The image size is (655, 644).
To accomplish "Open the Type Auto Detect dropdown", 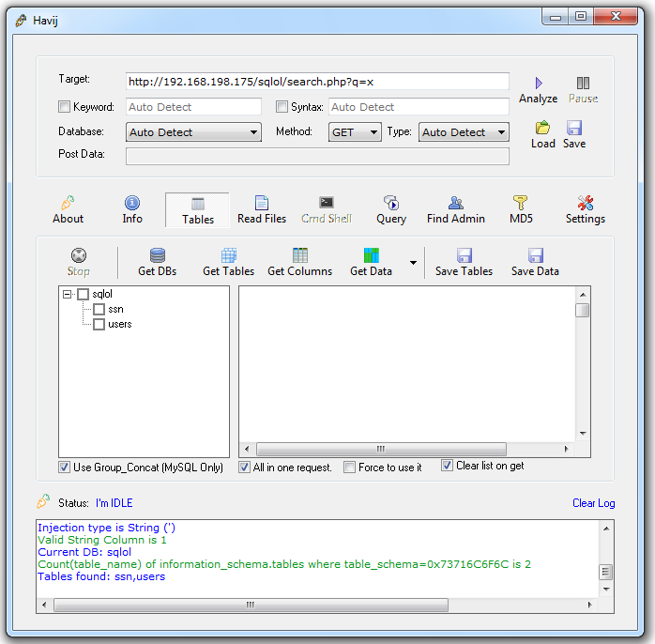I will click(464, 132).
